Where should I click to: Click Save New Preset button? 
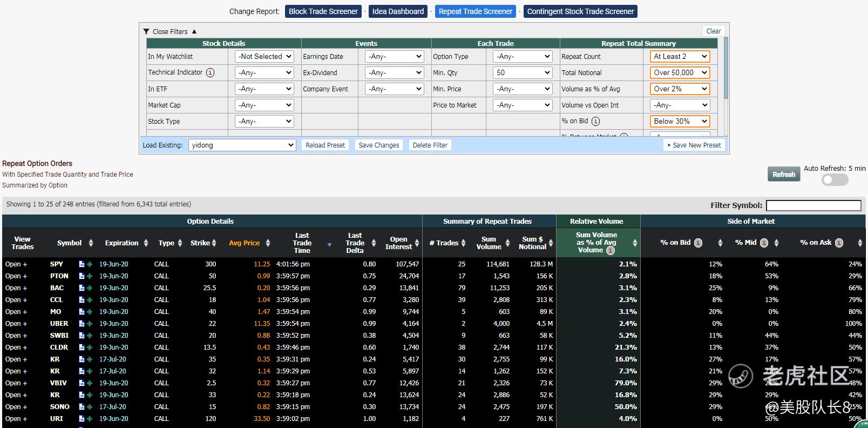coord(694,145)
